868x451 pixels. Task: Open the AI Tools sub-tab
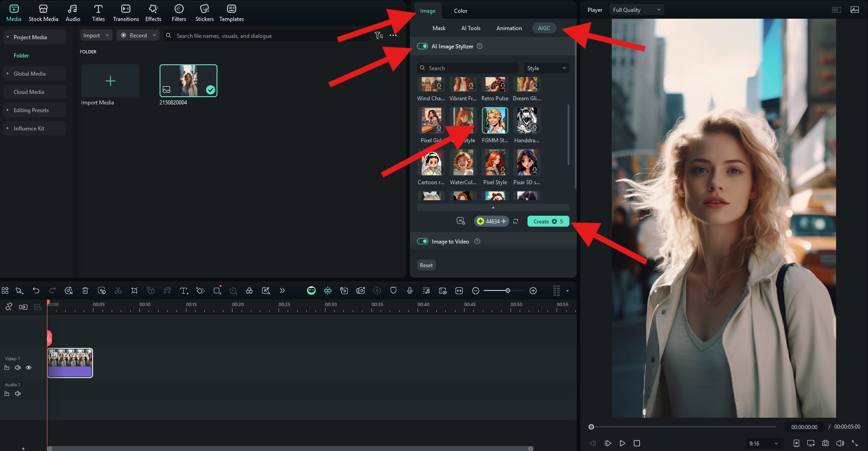coord(471,28)
